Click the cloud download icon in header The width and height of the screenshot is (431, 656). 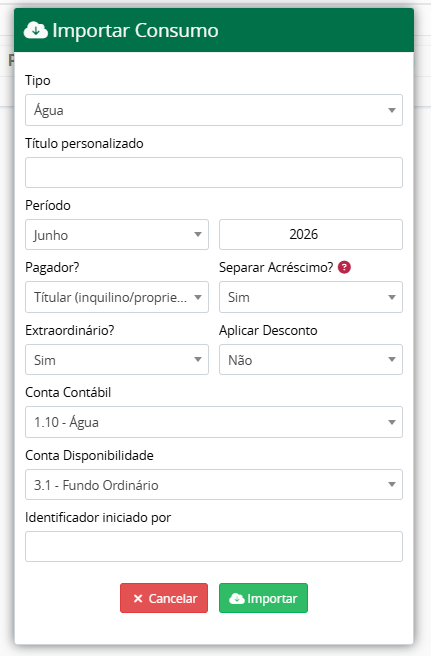tap(36, 30)
